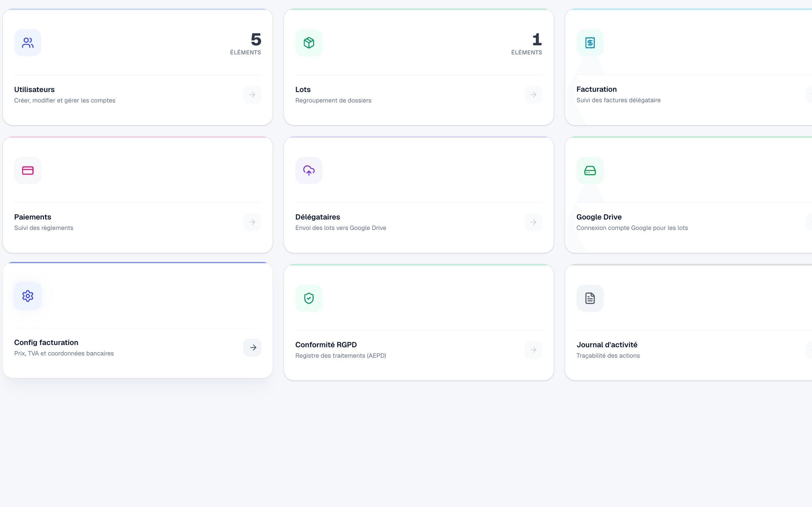812x507 pixels.
Task: Click 'Envoi des lots vers Google Drive'
Action: coord(341,228)
